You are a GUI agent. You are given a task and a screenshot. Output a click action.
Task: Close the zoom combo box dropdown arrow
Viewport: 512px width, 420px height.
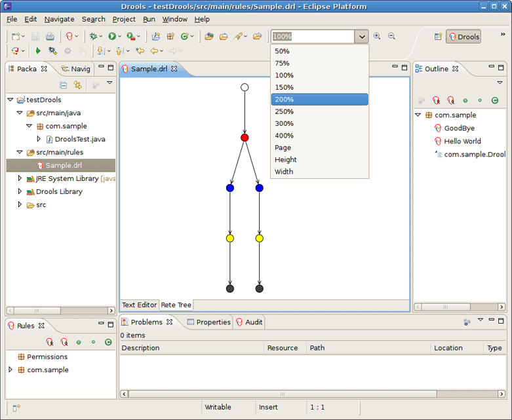coord(362,37)
